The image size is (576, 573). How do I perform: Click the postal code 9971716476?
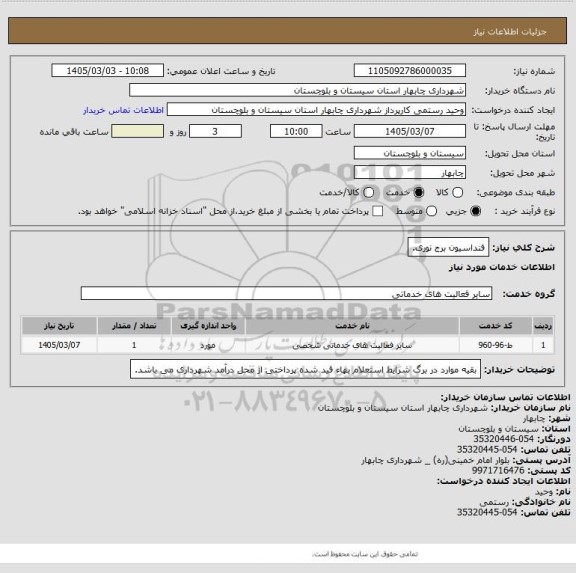click(498, 470)
